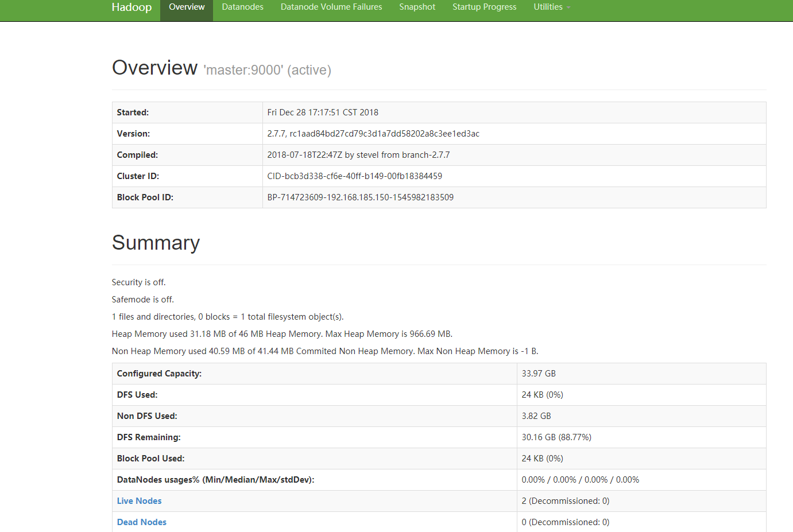Select the Block Pool ID value

(361, 197)
